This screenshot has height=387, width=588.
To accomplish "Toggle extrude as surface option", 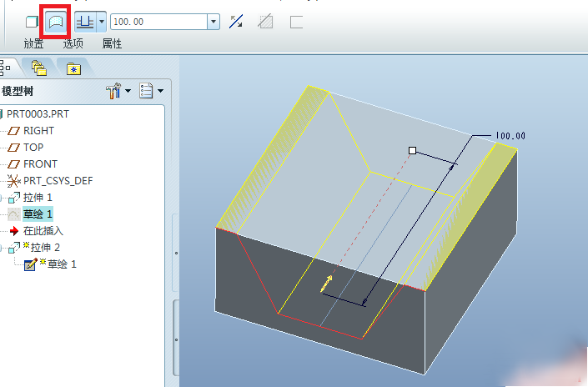I will coord(54,22).
